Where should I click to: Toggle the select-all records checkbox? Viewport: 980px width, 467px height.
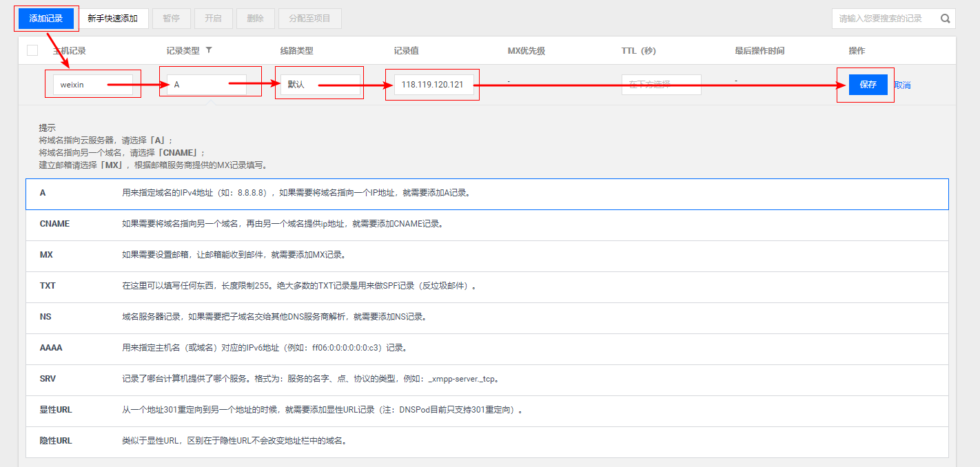(32, 50)
